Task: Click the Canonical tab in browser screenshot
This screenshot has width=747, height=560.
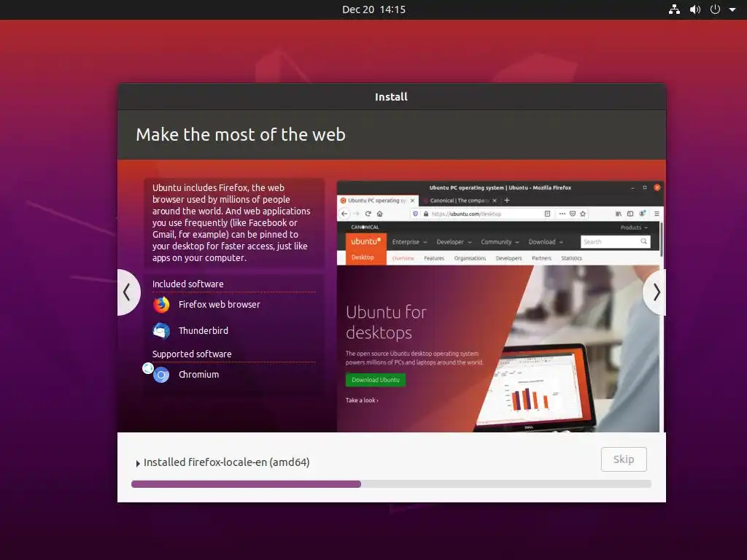Action: coord(461,201)
